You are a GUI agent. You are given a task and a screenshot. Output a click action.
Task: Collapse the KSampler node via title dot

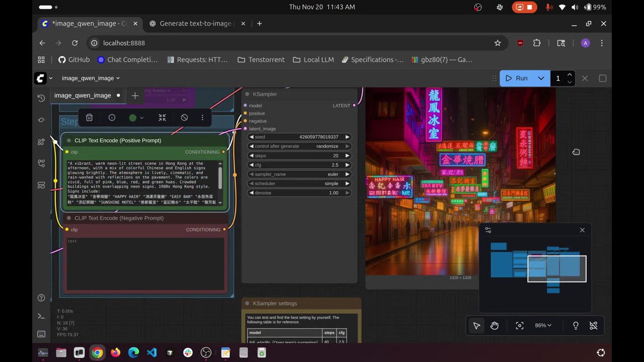tap(247, 94)
